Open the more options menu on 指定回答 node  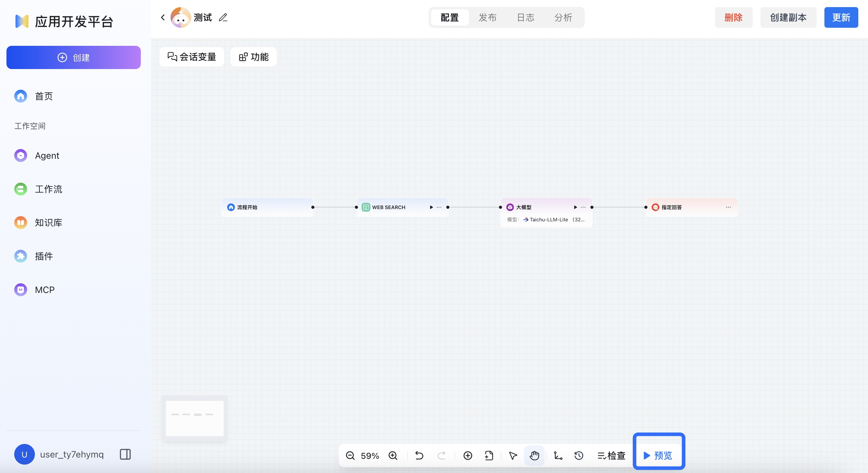728,207
